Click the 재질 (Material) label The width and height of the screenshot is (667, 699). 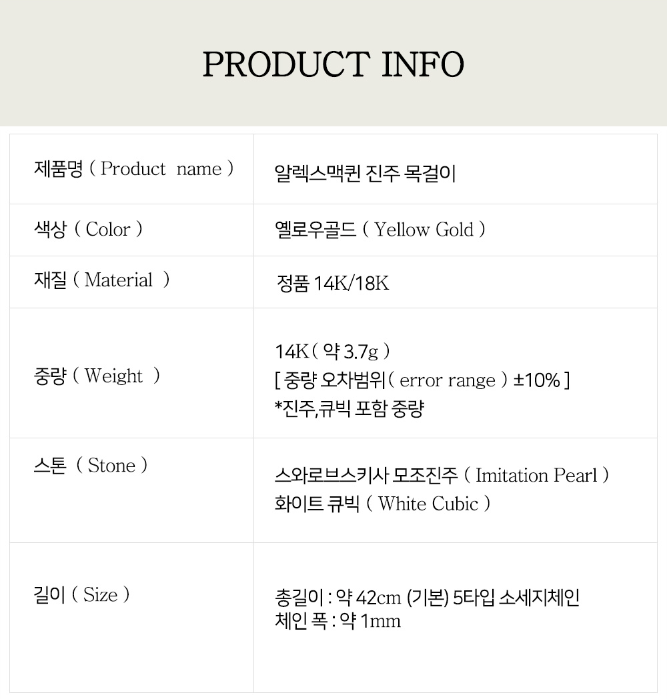pyautogui.click(x=102, y=281)
